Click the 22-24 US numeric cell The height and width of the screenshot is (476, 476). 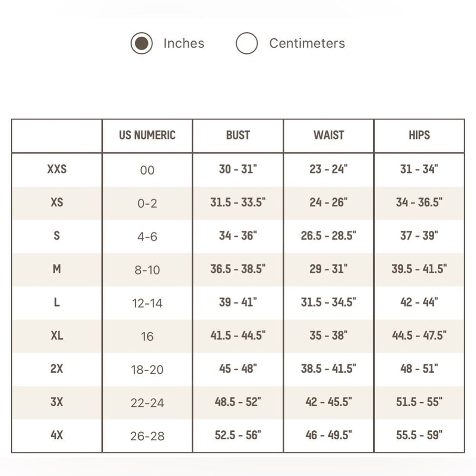click(147, 403)
